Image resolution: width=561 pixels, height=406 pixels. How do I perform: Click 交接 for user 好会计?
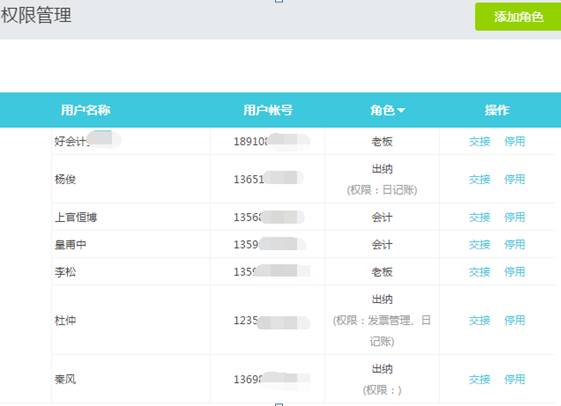tap(479, 141)
